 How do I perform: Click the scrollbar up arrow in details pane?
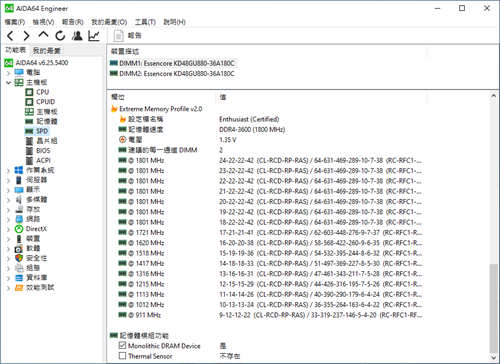(494, 96)
